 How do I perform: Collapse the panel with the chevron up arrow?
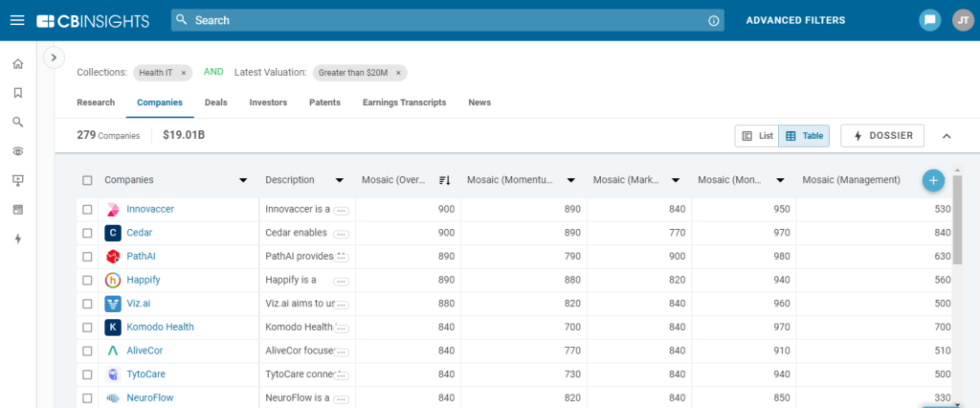947,136
